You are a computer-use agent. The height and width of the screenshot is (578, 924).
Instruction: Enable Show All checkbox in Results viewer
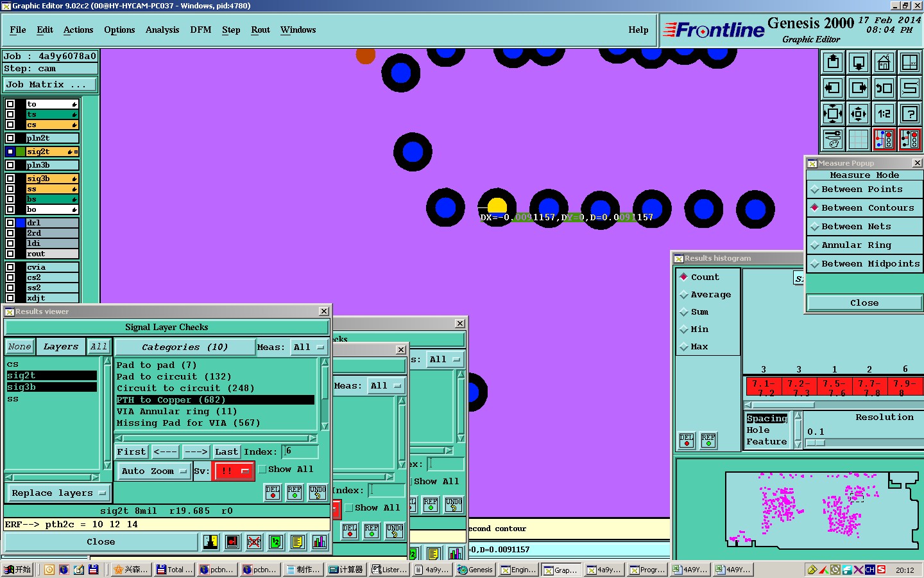(262, 469)
